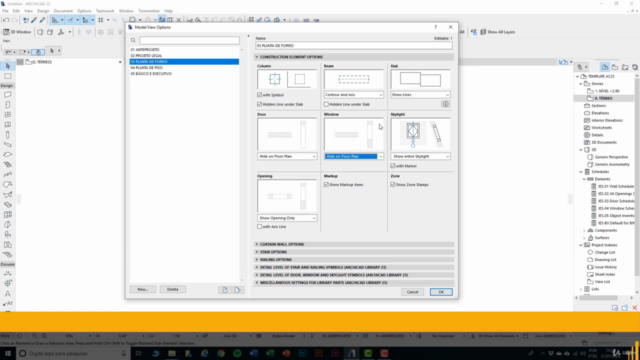The width and height of the screenshot is (640, 360).
Task: Click the New... button
Action: [x=143, y=289]
